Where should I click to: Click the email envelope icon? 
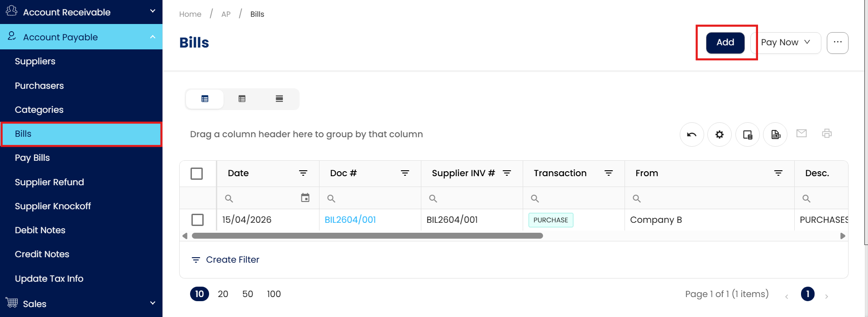click(801, 133)
